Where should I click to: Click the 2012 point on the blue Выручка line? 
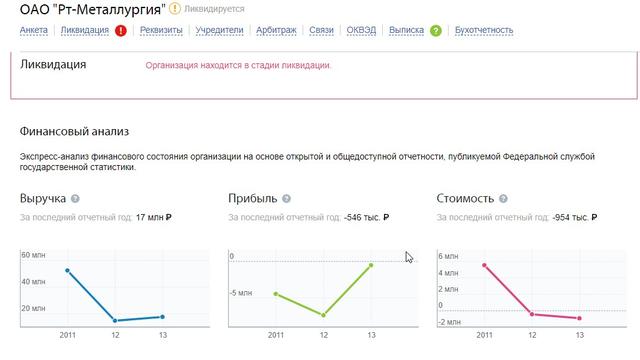pyautogui.click(x=115, y=321)
